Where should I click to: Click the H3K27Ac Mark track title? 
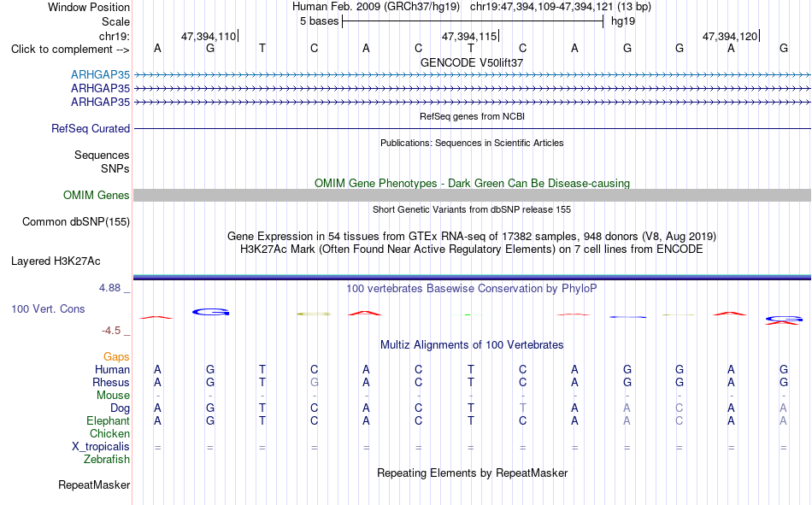472,250
